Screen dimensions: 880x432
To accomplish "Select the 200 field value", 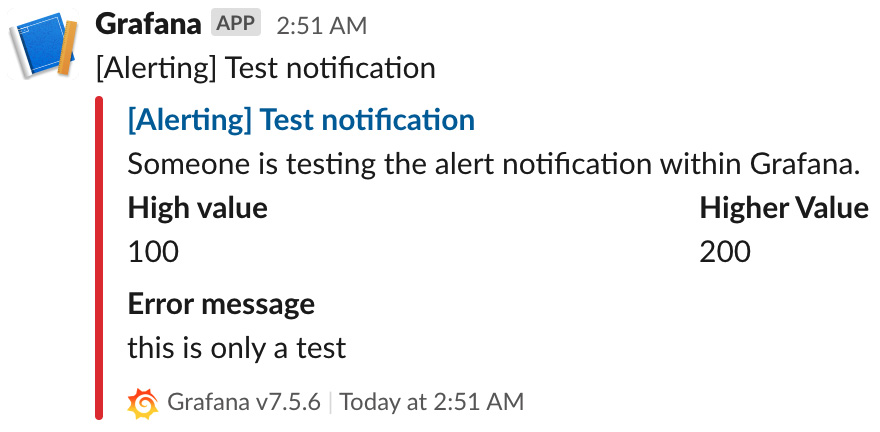I will pos(725,252).
